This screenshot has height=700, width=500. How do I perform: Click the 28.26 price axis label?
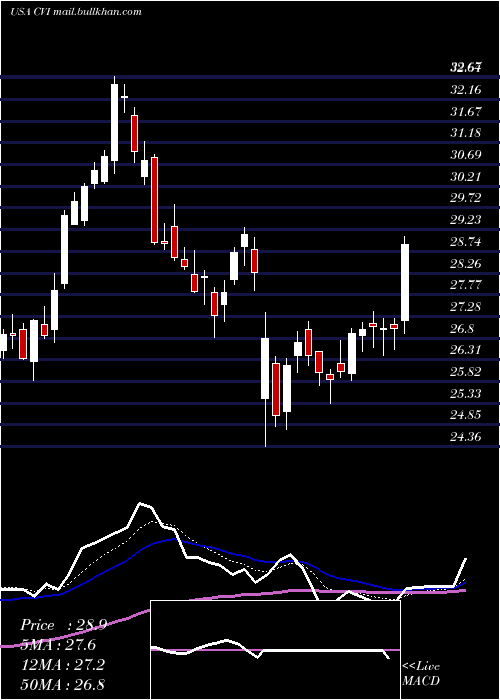(x=466, y=263)
